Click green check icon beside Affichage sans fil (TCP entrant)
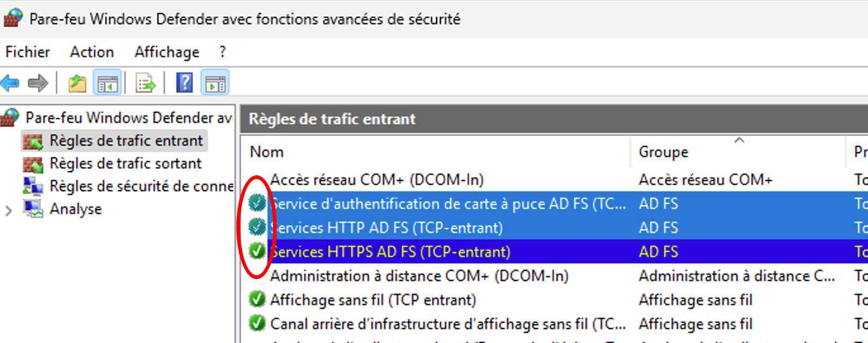This screenshot has width=868, height=343. tap(257, 299)
